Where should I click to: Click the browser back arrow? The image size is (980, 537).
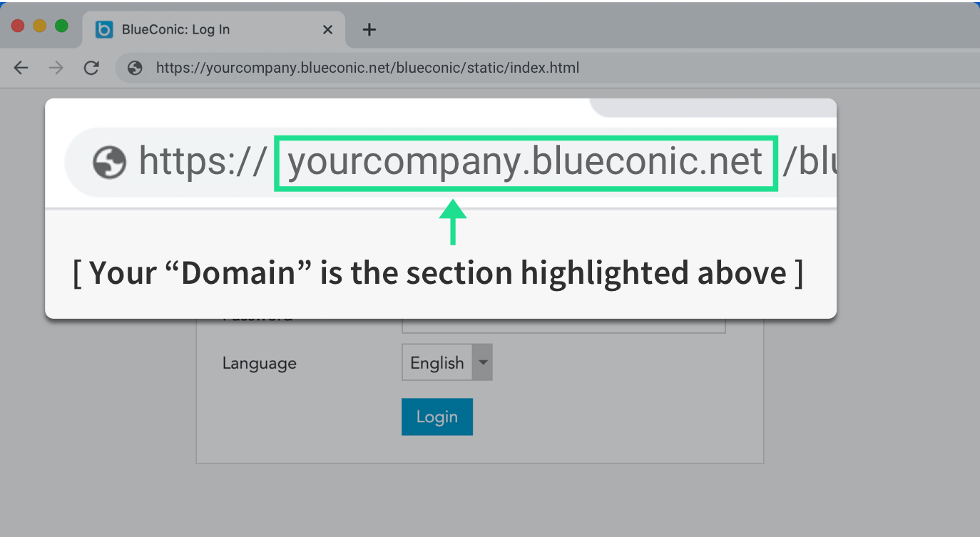[x=21, y=68]
